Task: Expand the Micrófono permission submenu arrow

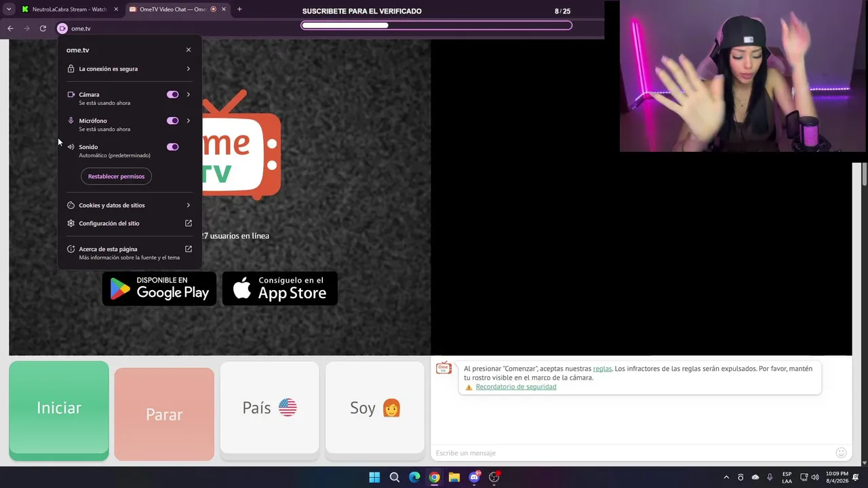Action: (189, 121)
